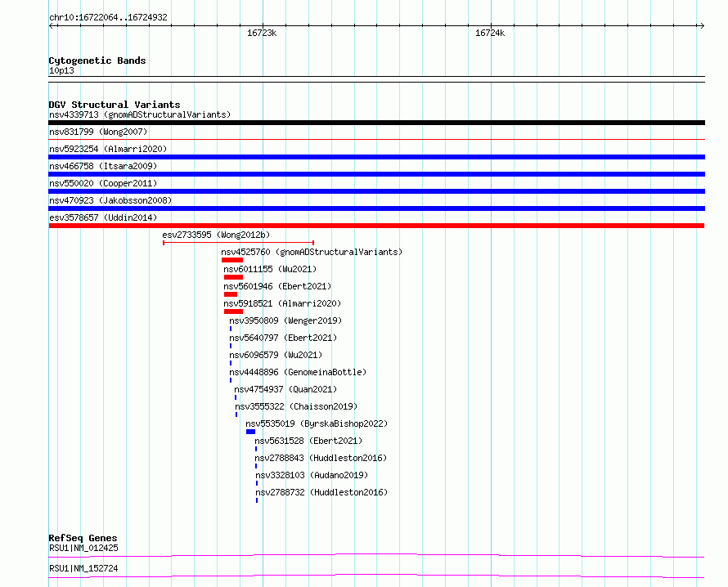
Task: Select the thick red bar under esv3578657
Action: point(376,226)
